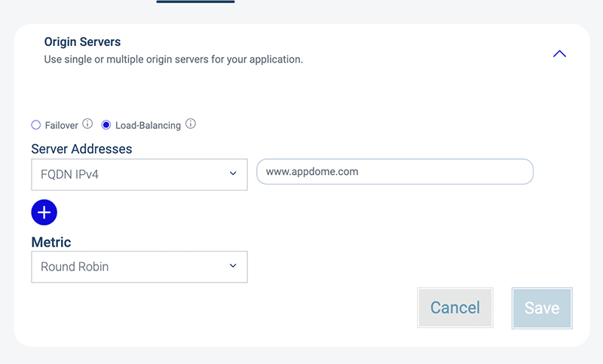Open the Round Robin metric dropdown
Viewport: 603px width, 364px height.
tap(139, 267)
